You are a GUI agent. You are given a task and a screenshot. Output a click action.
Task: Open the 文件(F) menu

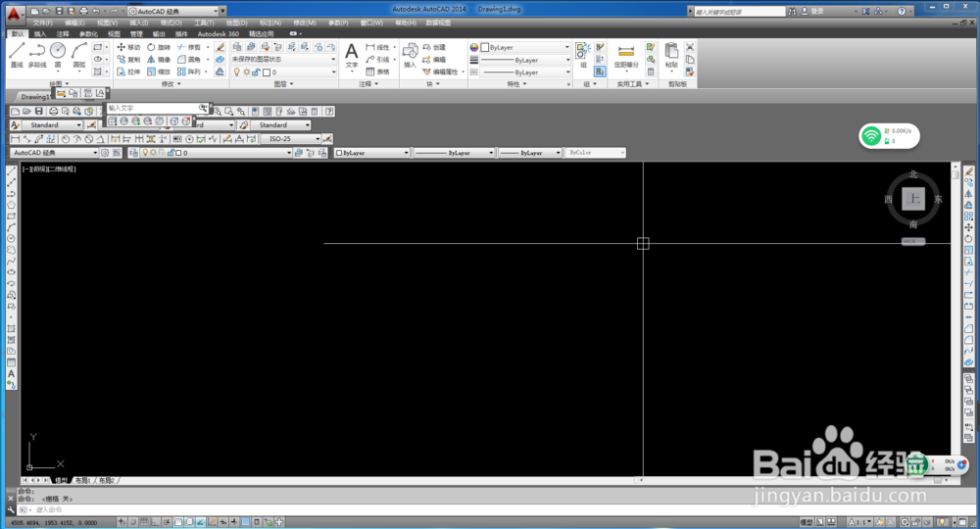(x=42, y=24)
